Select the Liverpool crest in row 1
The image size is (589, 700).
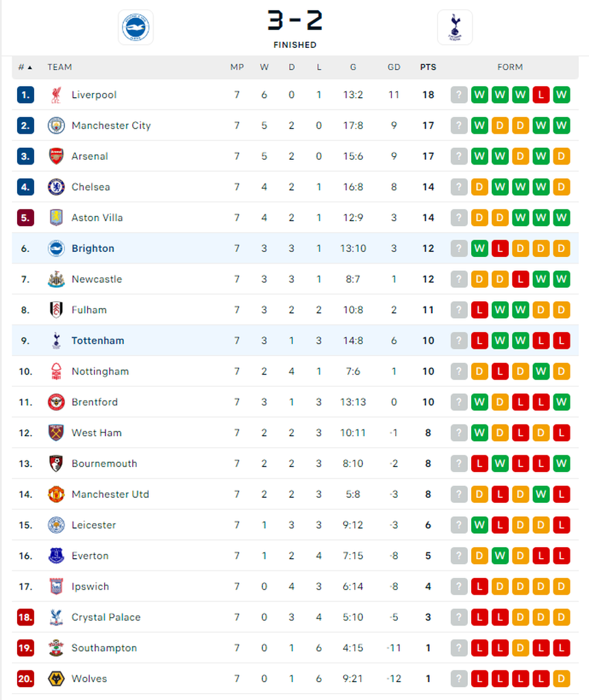[x=57, y=95]
